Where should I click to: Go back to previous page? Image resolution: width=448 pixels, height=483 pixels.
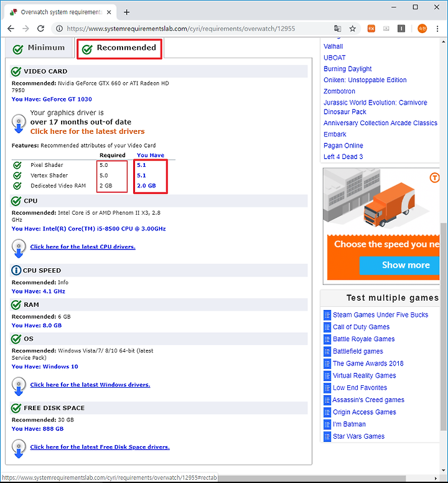11,29
